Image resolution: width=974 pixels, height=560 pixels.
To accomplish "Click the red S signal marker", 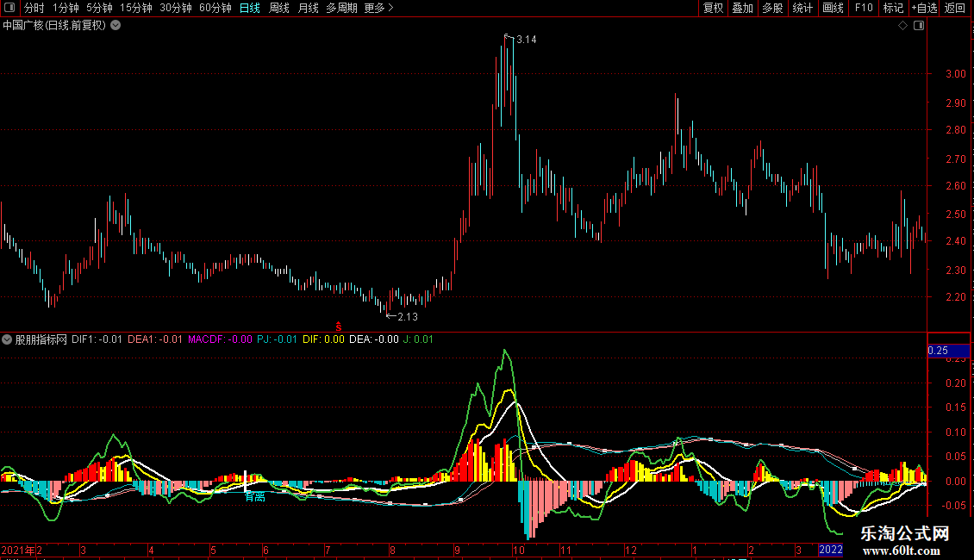I will [x=339, y=327].
